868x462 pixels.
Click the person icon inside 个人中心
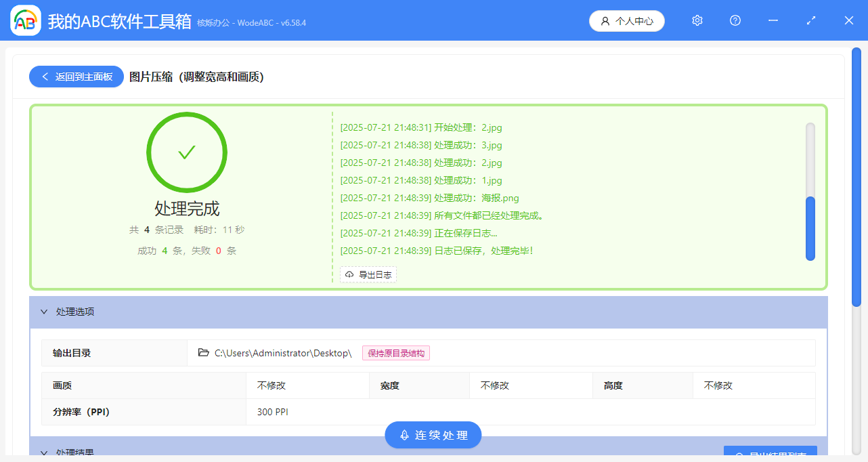(x=605, y=20)
